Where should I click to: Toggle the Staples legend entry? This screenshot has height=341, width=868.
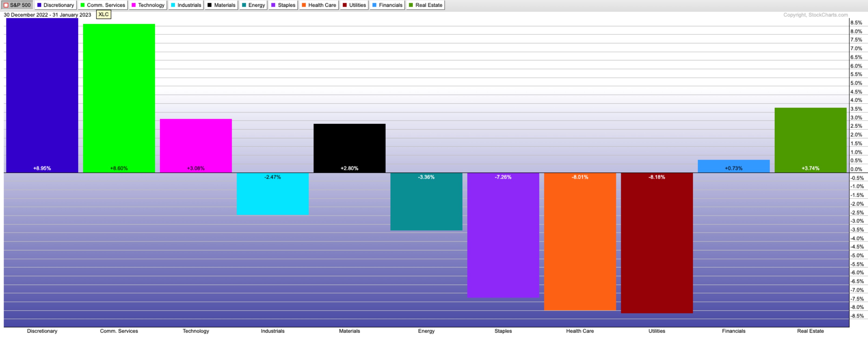tap(283, 5)
